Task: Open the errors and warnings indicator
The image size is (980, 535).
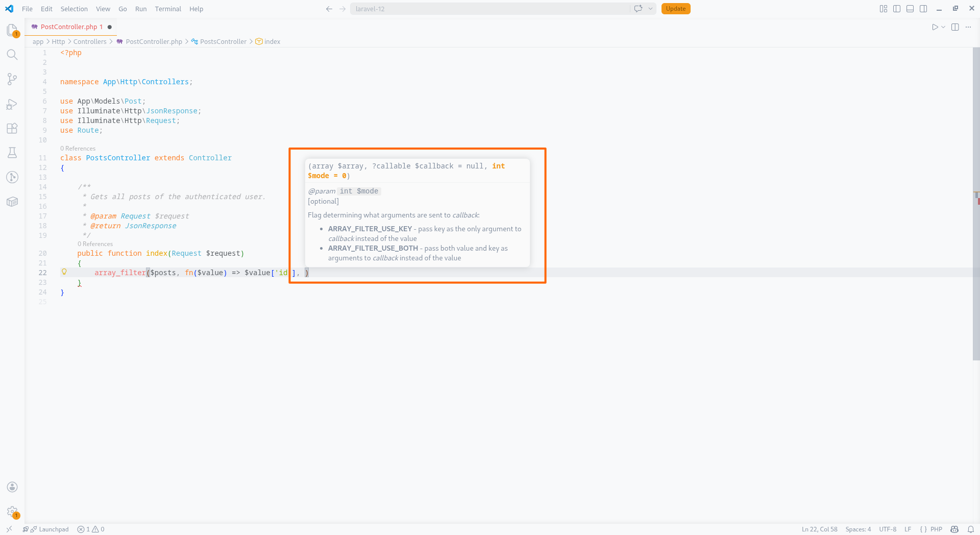Action: [91, 529]
